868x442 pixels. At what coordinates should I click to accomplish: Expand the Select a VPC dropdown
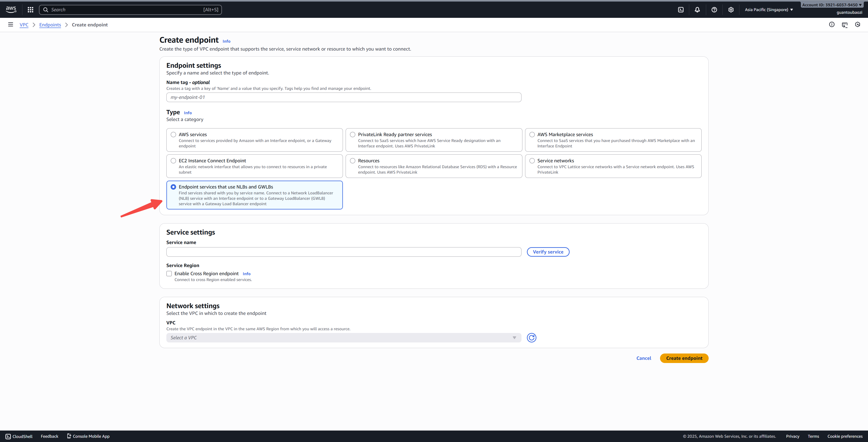tap(343, 338)
